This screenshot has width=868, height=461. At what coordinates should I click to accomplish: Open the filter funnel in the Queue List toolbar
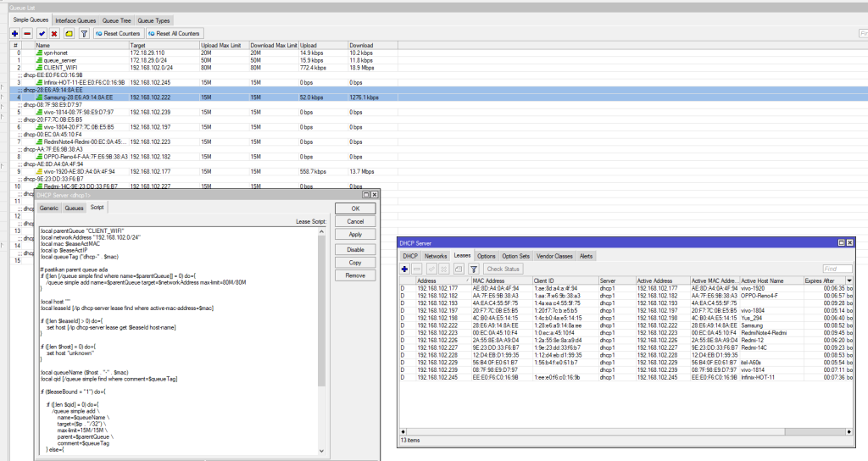tap(84, 34)
